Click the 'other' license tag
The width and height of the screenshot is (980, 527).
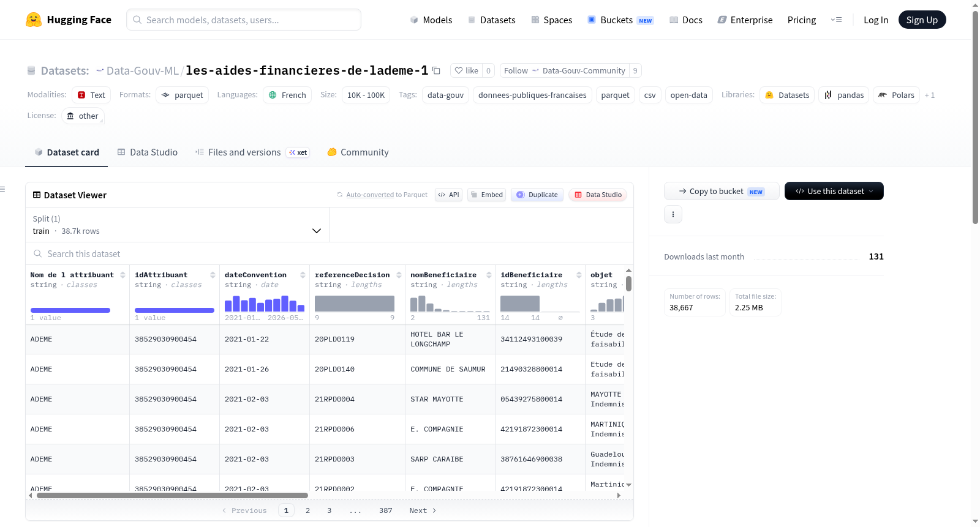[x=83, y=116]
